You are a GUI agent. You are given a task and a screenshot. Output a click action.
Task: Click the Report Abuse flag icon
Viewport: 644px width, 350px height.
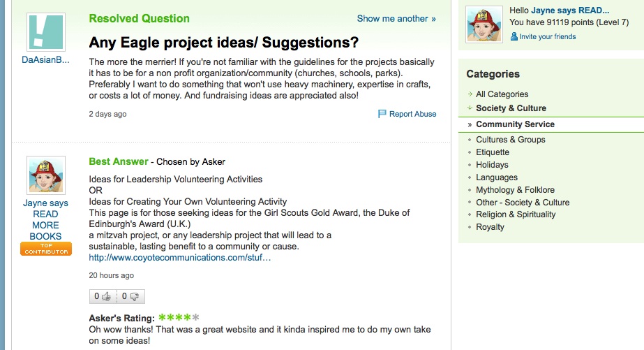[382, 113]
